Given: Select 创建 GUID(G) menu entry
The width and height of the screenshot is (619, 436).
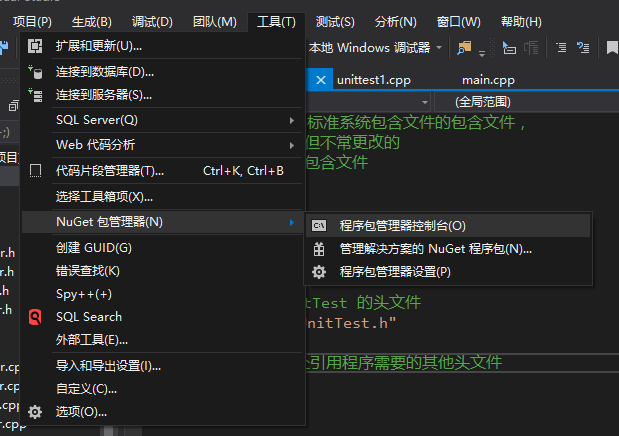Looking at the screenshot, I should pyautogui.click(x=163, y=248).
